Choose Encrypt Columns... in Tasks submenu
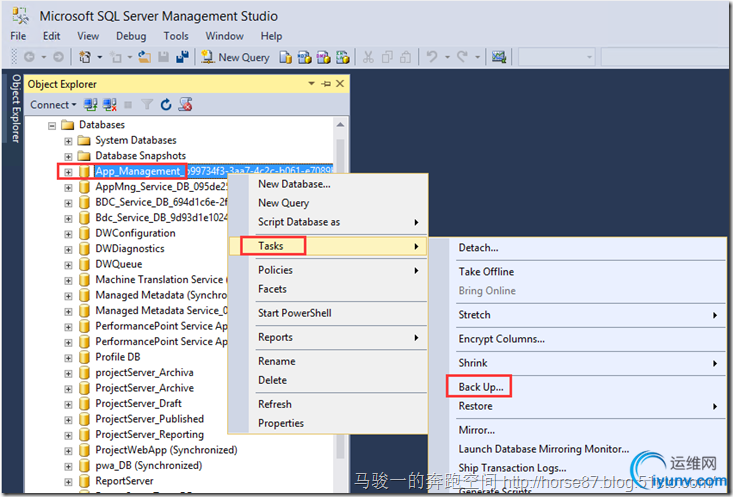The height and width of the screenshot is (497, 733). click(577, 339)
